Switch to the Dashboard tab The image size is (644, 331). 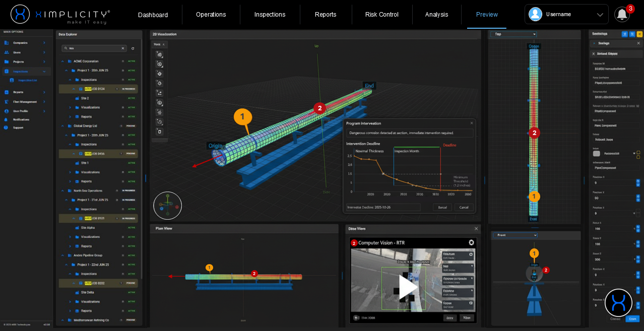click(153, 15)
